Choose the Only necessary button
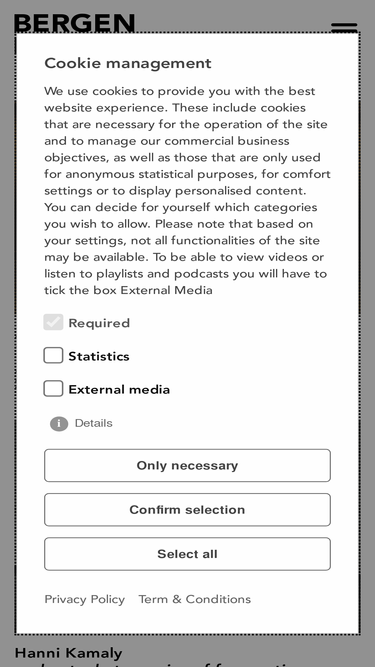The width and height of the screenshot is (375, 667). click(187, 465)
